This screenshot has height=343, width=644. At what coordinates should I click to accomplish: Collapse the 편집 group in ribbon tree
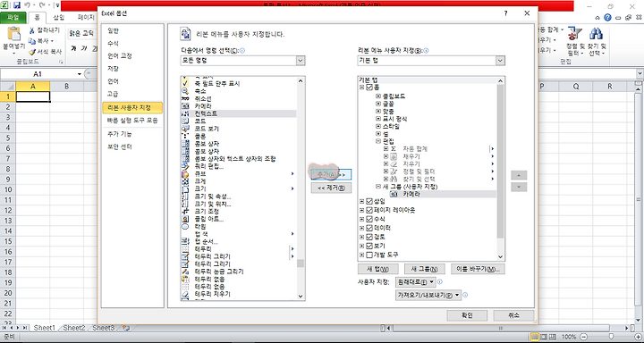coord(378,141)
